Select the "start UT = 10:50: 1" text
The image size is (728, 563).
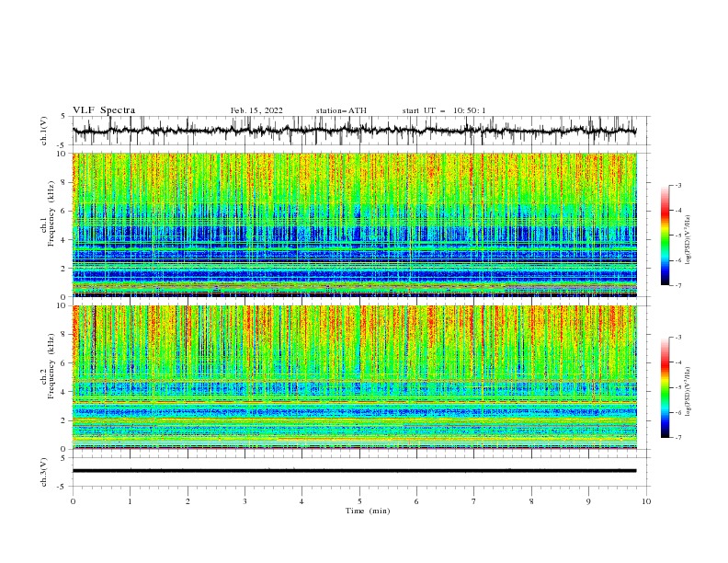coord(444,110)
